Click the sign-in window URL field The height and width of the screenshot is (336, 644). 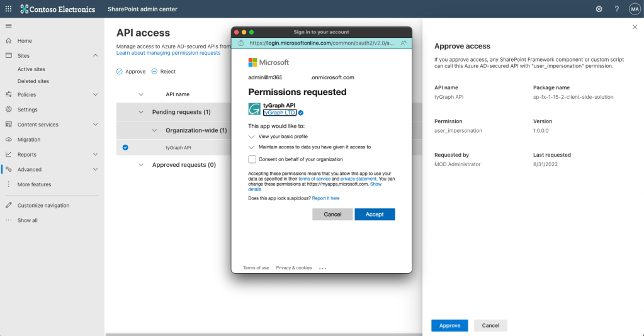(322, 43)
